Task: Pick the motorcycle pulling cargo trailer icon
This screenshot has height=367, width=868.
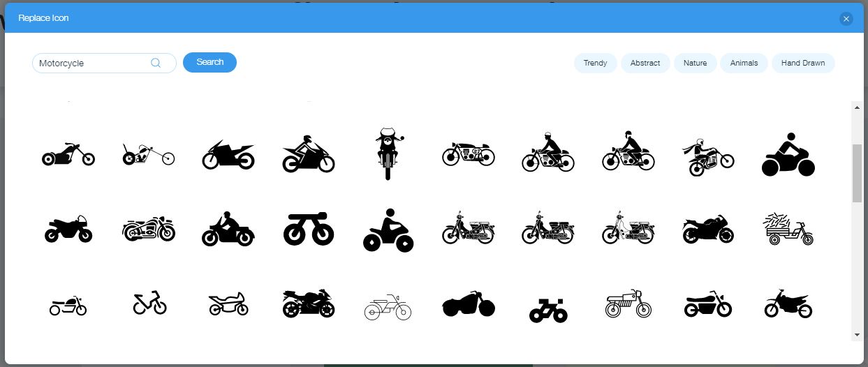Action: pos(788,229)
